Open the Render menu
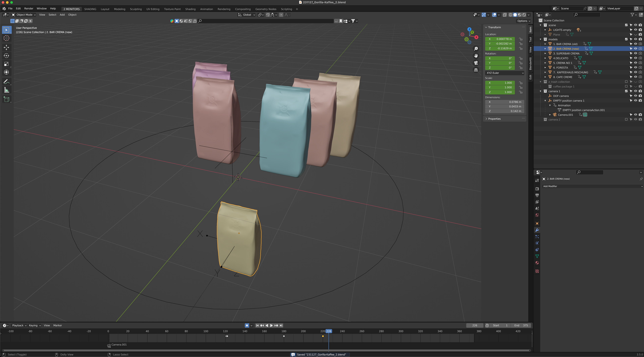 click(x=29, y=9)
